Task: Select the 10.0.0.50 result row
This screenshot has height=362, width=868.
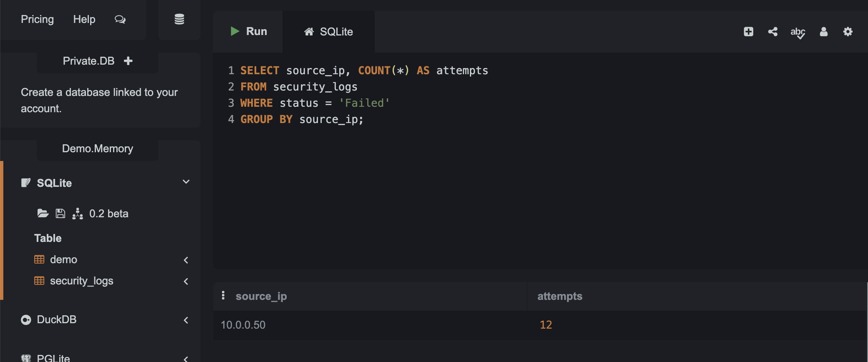Action: tap(243, 325)
